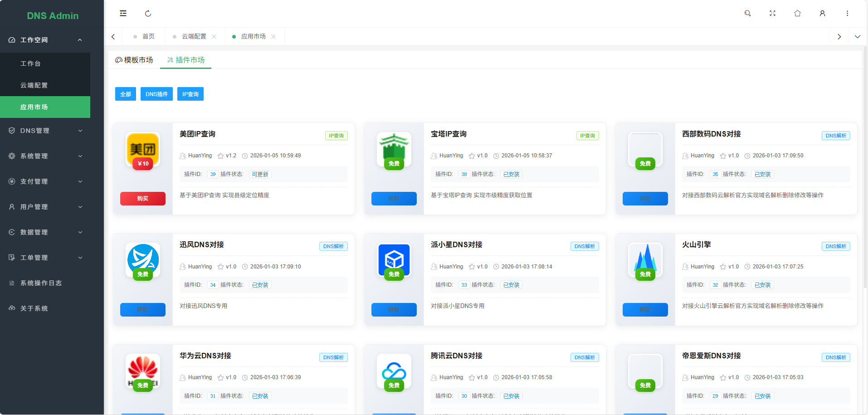Click the red 购买 button for 美团IP查询
868x415 pixels.
(143, 199)
